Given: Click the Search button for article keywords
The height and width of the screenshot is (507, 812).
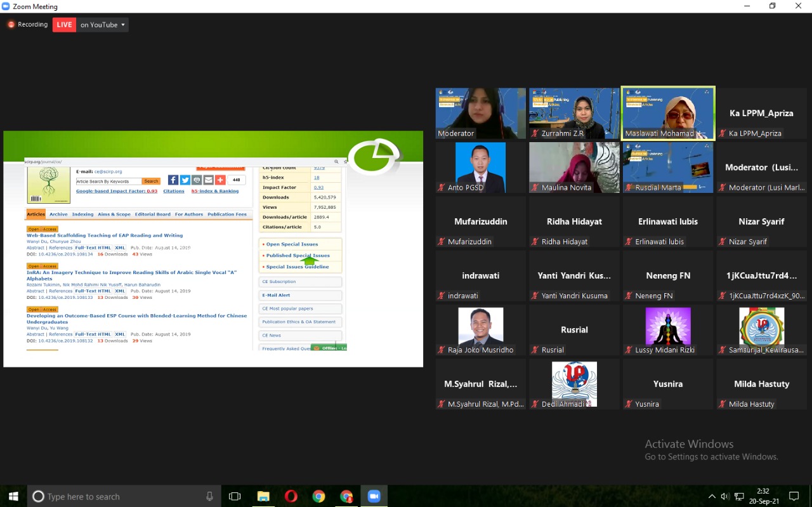Looking at the screenshot, I should (151, 181).
